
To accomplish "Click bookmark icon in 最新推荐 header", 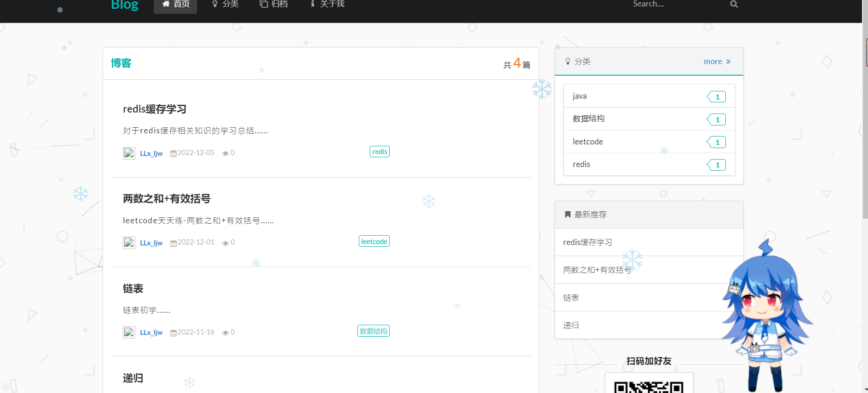I will click(568, 214).
